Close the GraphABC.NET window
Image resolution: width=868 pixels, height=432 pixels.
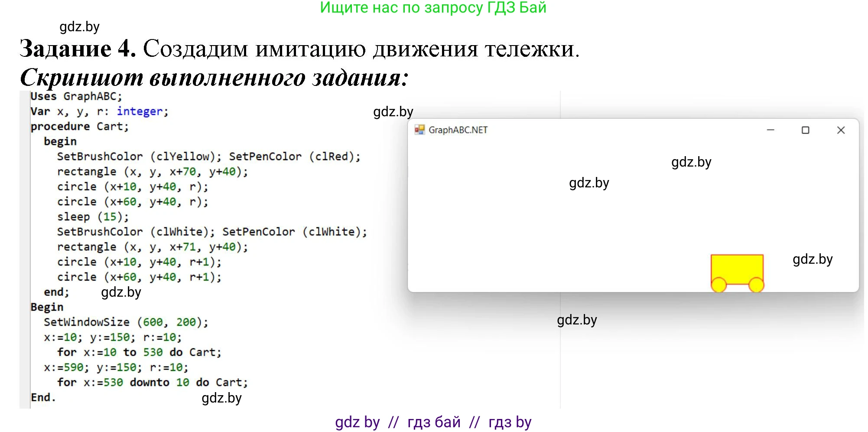pos(841,130)
